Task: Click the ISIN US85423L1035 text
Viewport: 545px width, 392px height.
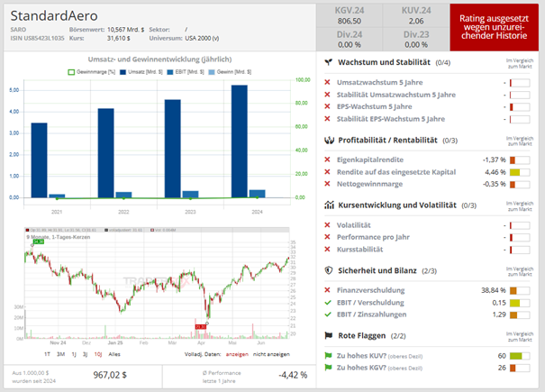Action: [37, 38]
